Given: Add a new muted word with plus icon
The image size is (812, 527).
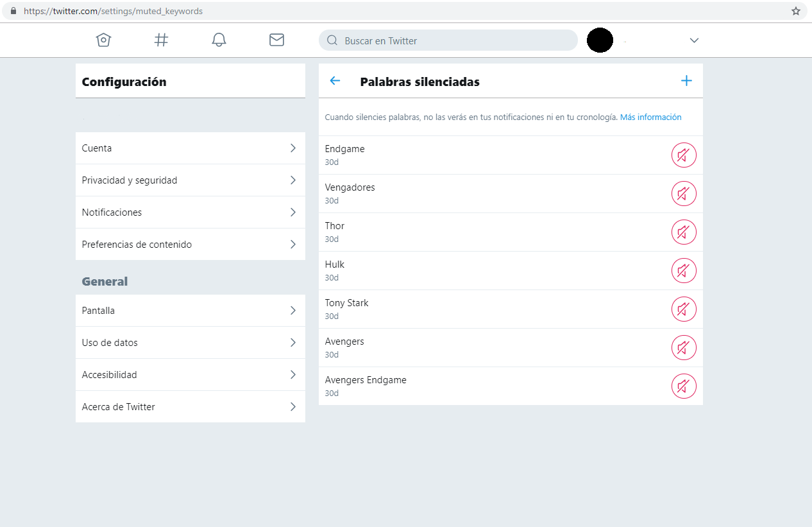Looking at the screenshot, I should [686, 81].
